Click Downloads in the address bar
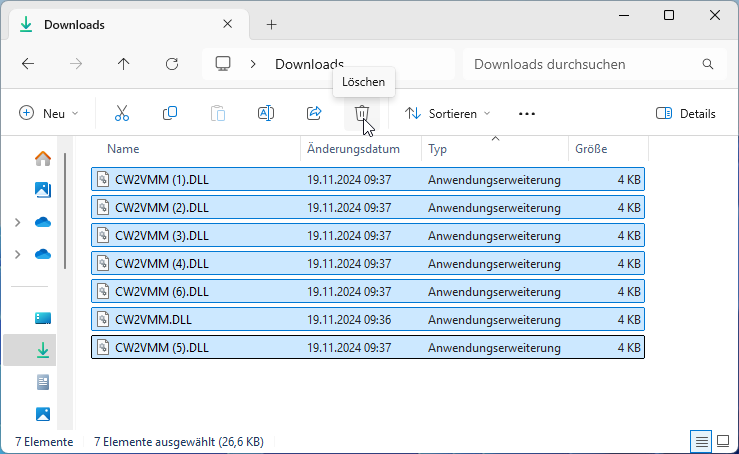Image resolution: width=739 pixels, height=454 pixels. [309, 64]
